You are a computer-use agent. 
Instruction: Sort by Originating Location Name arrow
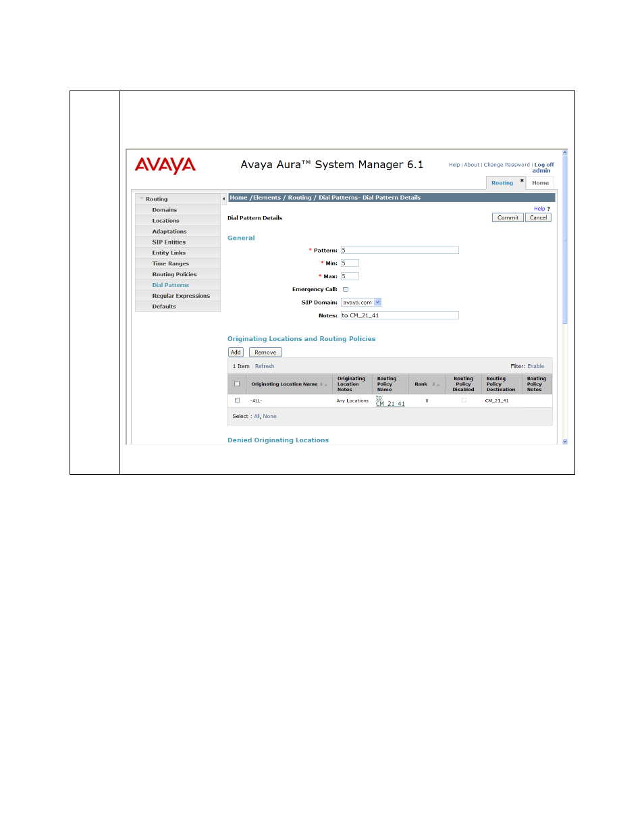[325, 385]
